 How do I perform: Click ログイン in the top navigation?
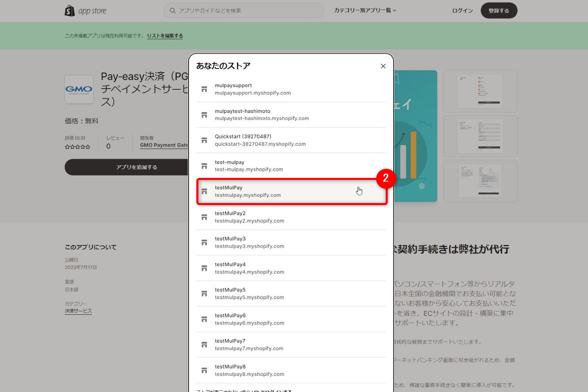tap(462, 11)
